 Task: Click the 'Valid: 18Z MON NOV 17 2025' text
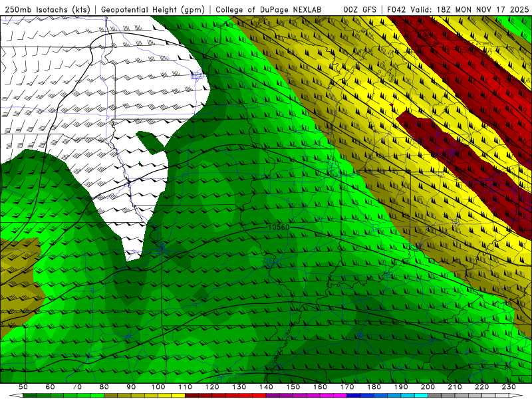469,10
